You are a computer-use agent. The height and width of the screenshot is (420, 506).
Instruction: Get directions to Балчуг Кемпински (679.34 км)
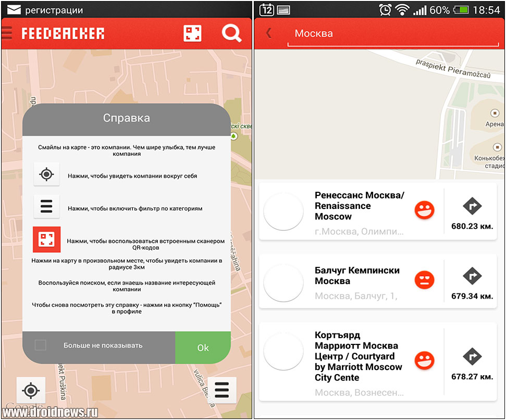click(x=472, y=276)
